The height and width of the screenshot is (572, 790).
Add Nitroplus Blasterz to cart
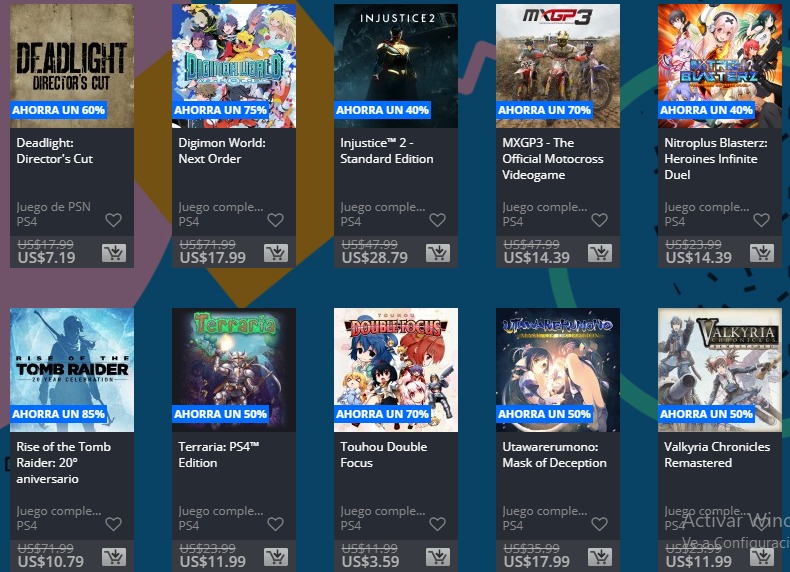point(762,252)
